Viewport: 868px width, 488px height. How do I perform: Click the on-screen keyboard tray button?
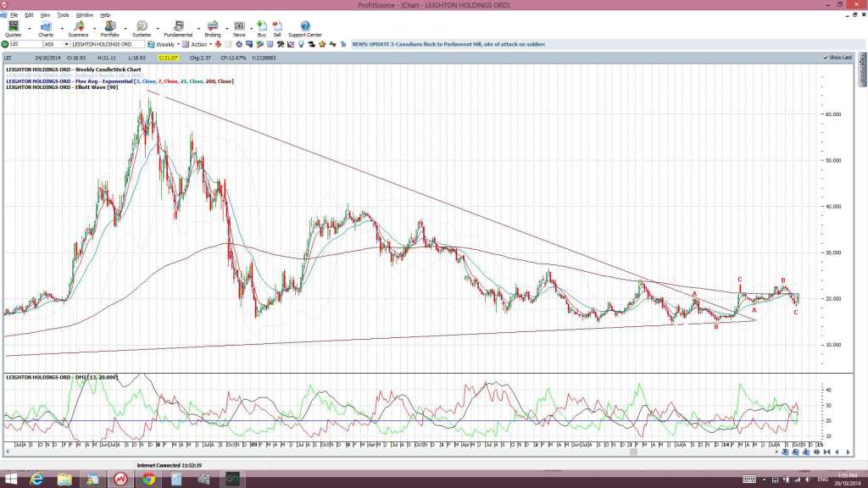pos(749,480)
